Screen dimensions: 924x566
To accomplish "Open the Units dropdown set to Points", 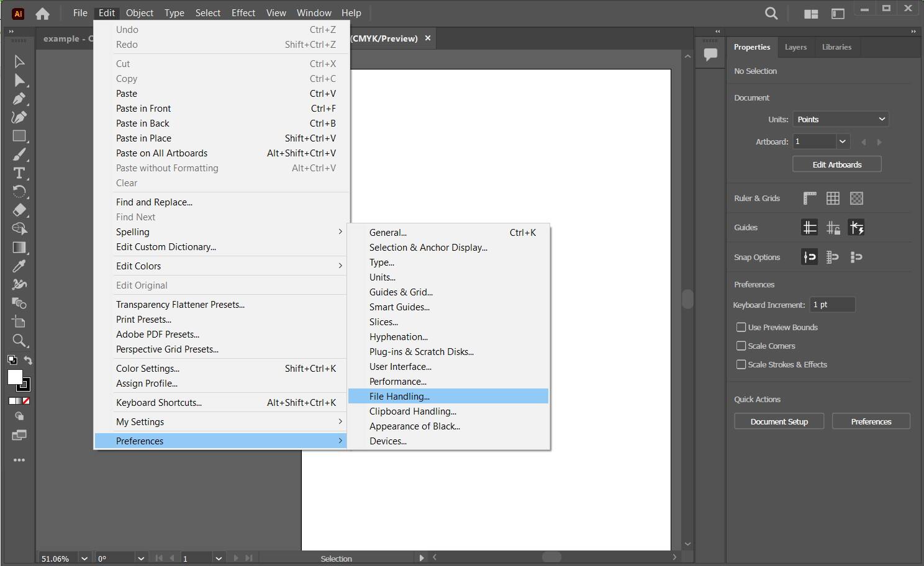I will click(840, 119).
